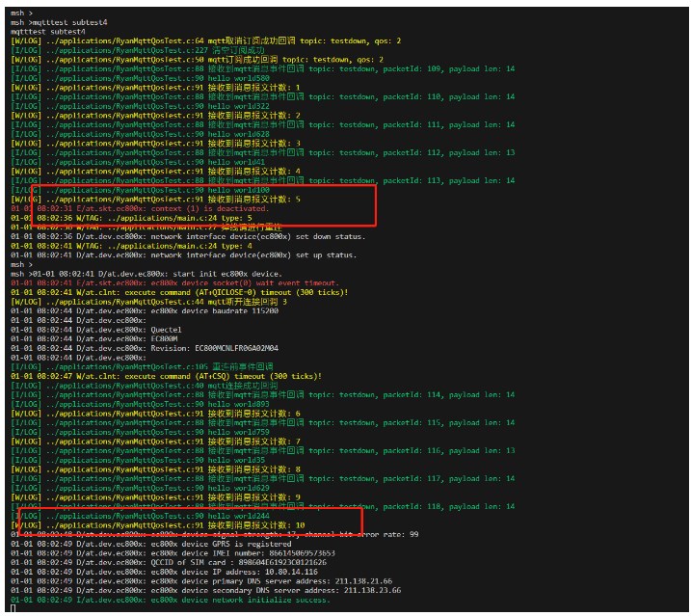Click the '接收到消息报文计数: 10' line

point(158,525)
